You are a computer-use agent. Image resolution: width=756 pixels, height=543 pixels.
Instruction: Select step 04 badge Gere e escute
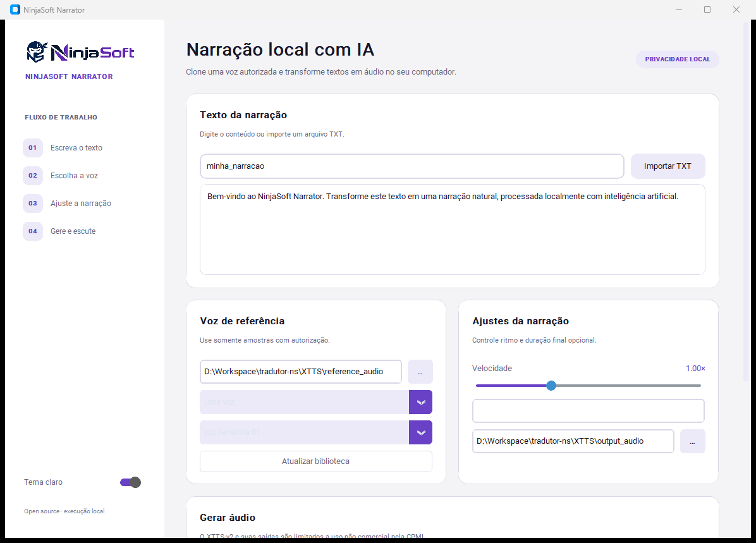33,231
